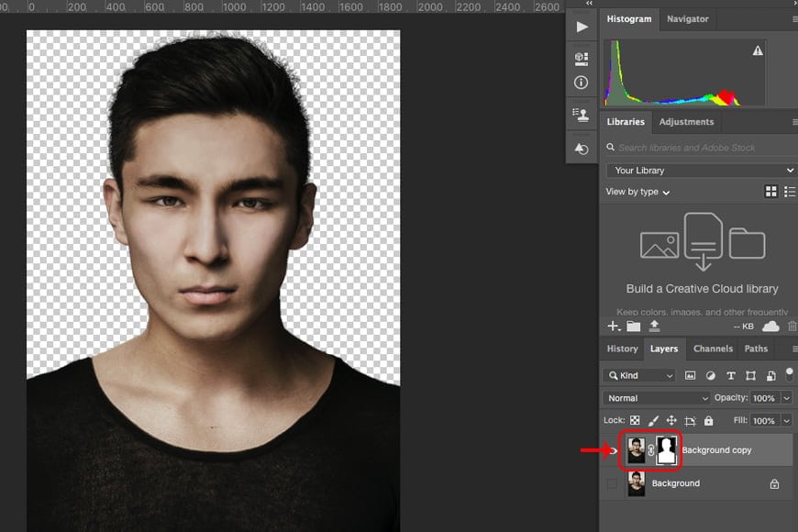This screenshot has width=798, height=532.
Task: Lock transparent pixels
Action: pos(635,420)
